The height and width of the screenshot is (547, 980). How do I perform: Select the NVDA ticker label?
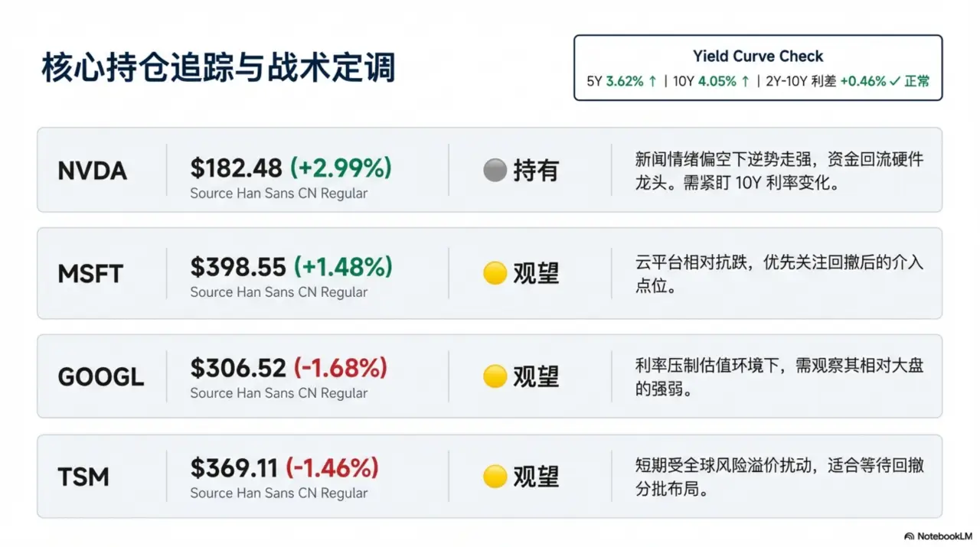pyautogui.click(x=93, y=171)
